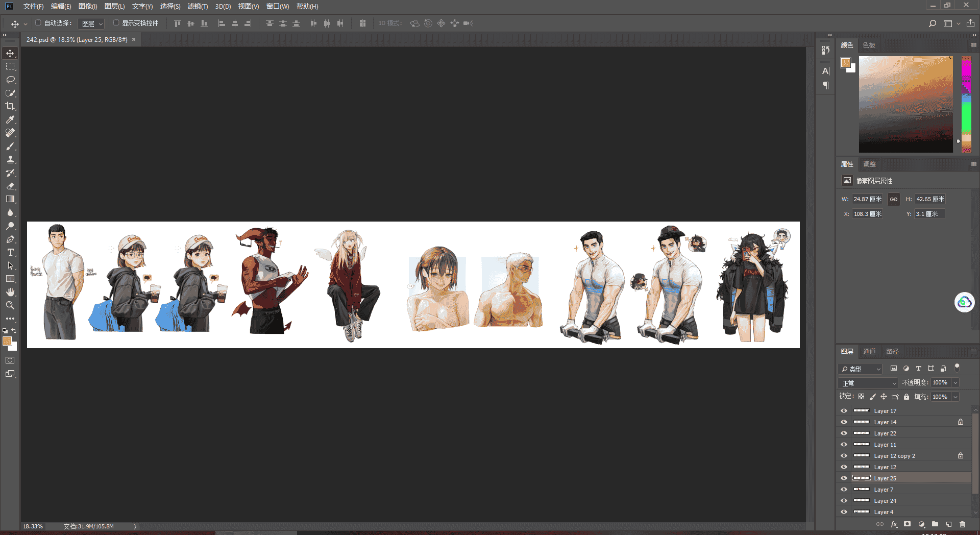Click the foreground color swatch in toolbox

tap(7, 342)
